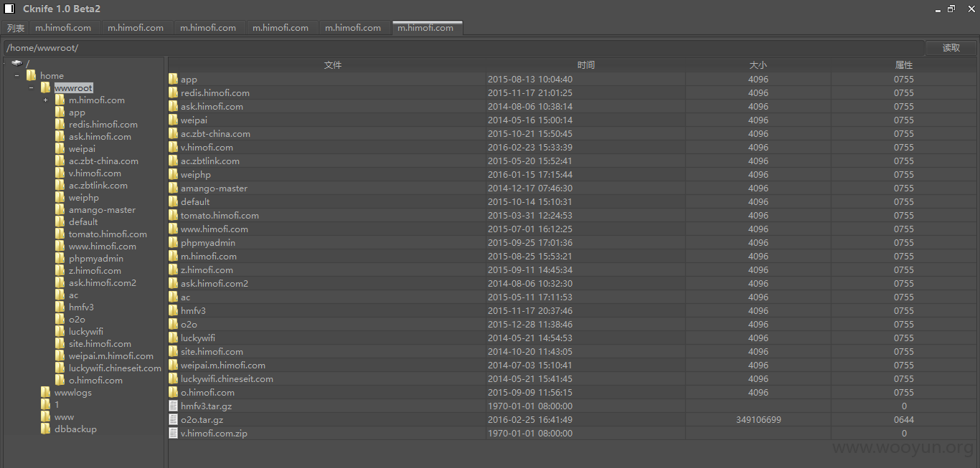Image resolution: width=980 pixels, height=468 pixels.
Task: Click folder icon of phpmyadmin in file list
Action: tap(173, 242)
